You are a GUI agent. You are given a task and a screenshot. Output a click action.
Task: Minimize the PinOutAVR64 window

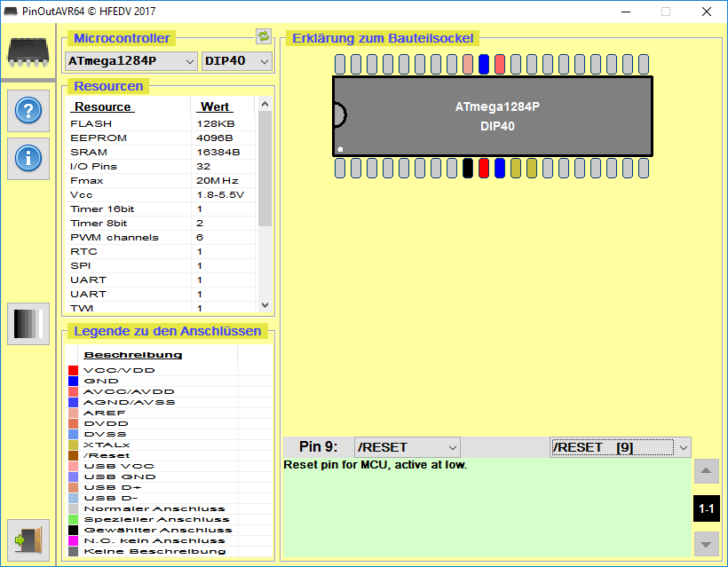point(626,12)
